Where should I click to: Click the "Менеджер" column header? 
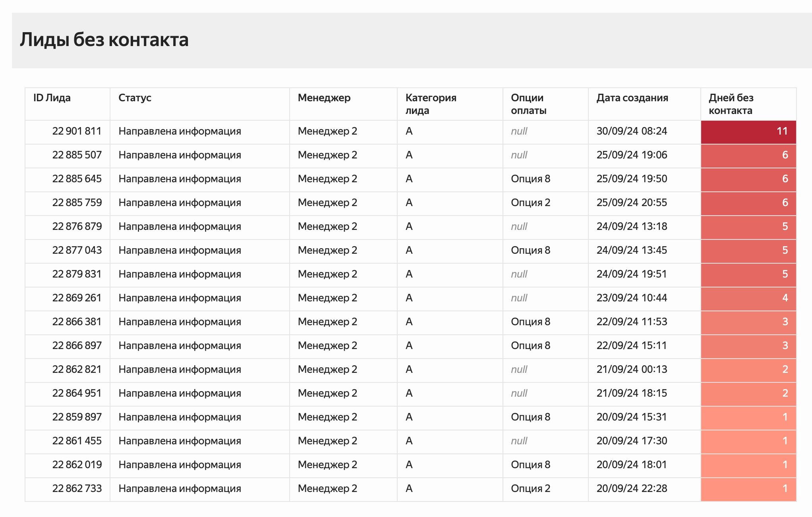tap(324, 98)
